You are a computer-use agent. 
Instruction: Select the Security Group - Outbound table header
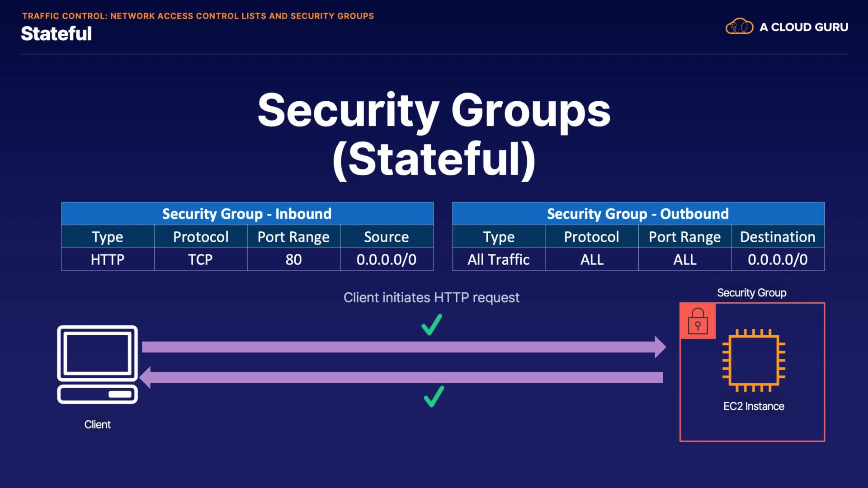coord(638,214)
